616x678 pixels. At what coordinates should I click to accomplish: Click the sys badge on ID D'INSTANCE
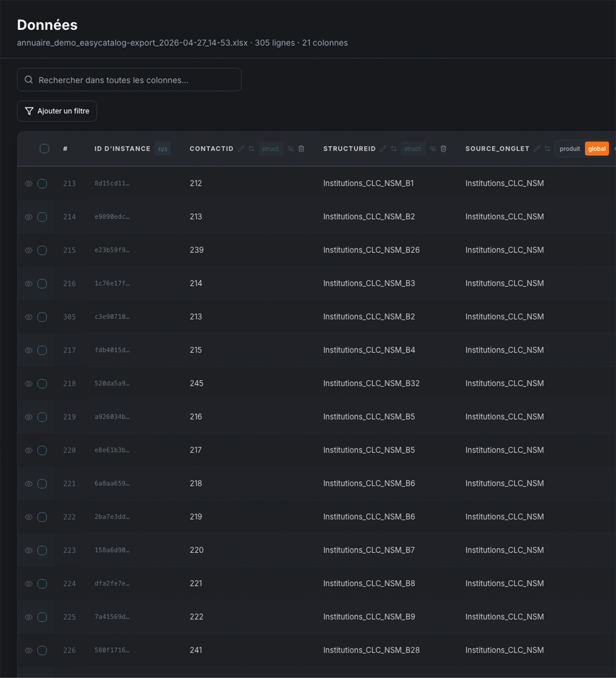[162, 149]
